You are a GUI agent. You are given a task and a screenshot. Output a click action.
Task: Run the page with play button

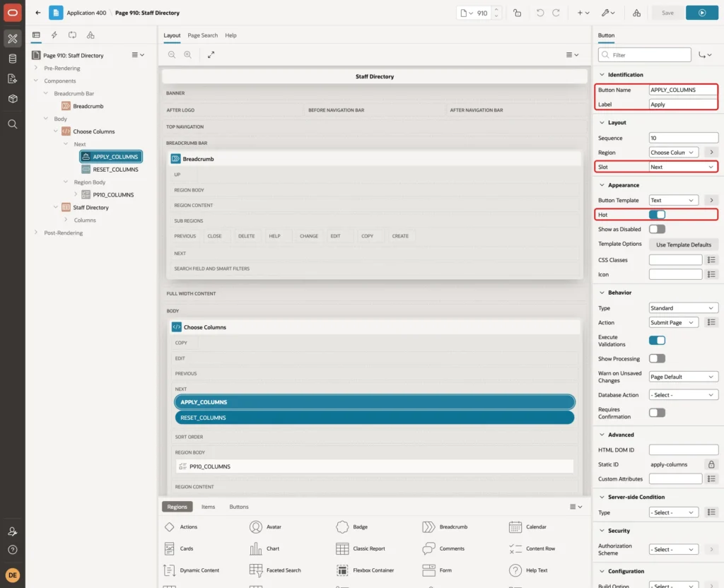coord(702,13)
